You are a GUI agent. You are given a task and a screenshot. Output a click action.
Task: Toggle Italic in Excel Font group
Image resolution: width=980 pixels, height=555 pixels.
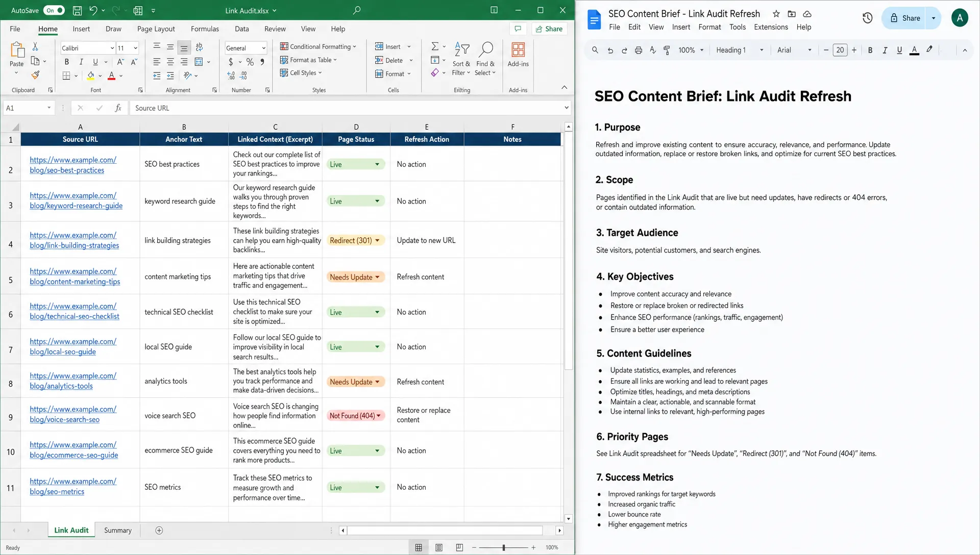point(81,62)
